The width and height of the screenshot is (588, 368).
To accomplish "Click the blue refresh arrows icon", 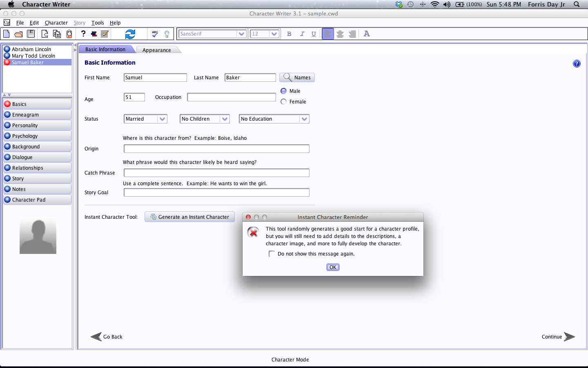I will (x=130, y=34).
